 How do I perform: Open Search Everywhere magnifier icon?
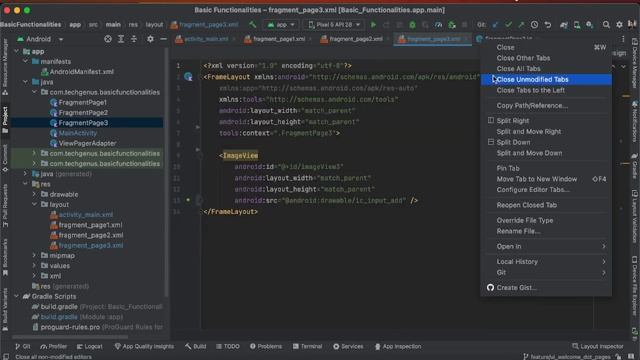[x=606, y=24]
